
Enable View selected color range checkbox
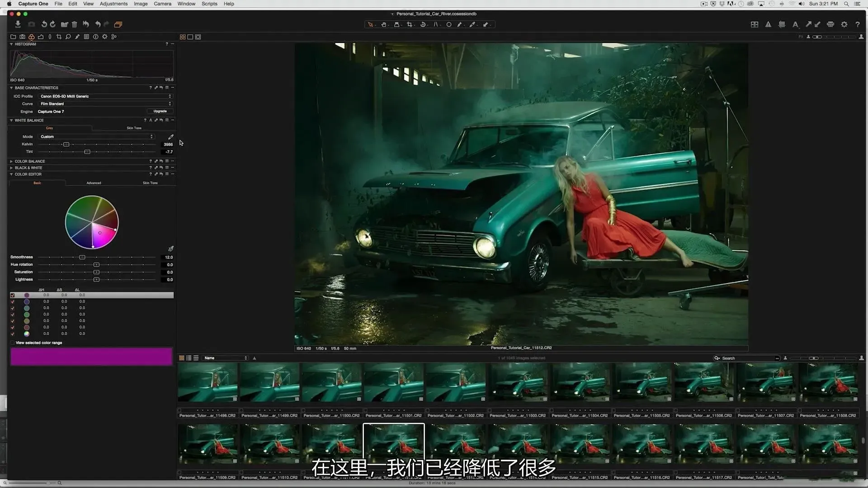click(13, 343)
